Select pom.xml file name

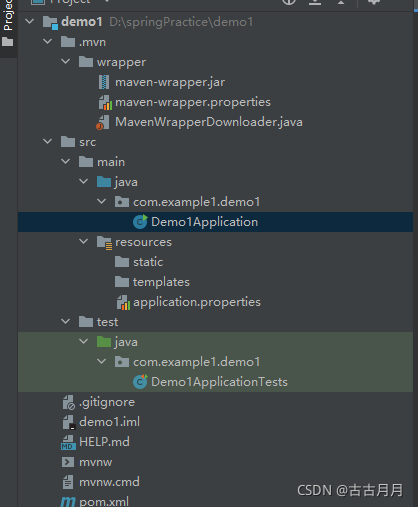(x=104, y=502)
